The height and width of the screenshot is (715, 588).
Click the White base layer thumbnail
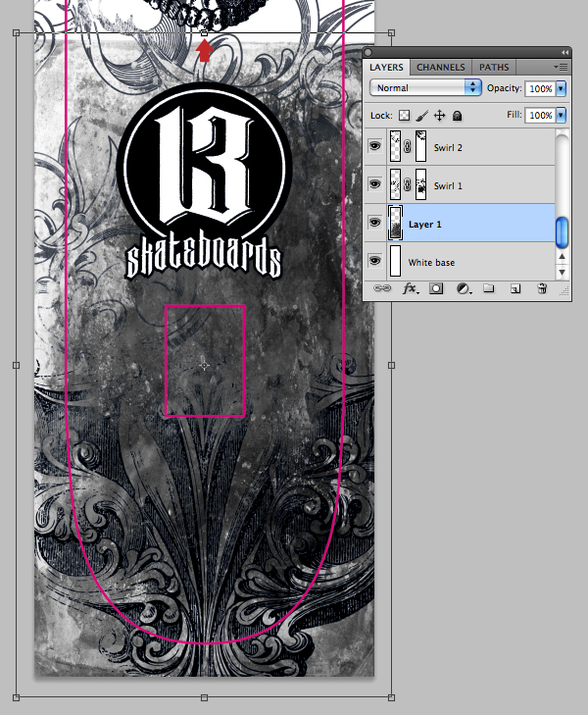(x=395, y=261)
